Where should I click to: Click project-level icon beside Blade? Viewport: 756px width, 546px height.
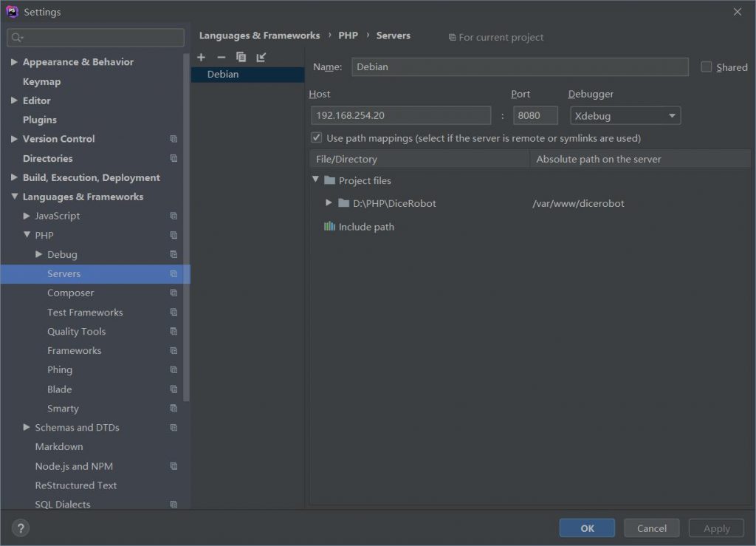(x=174, y=389)
